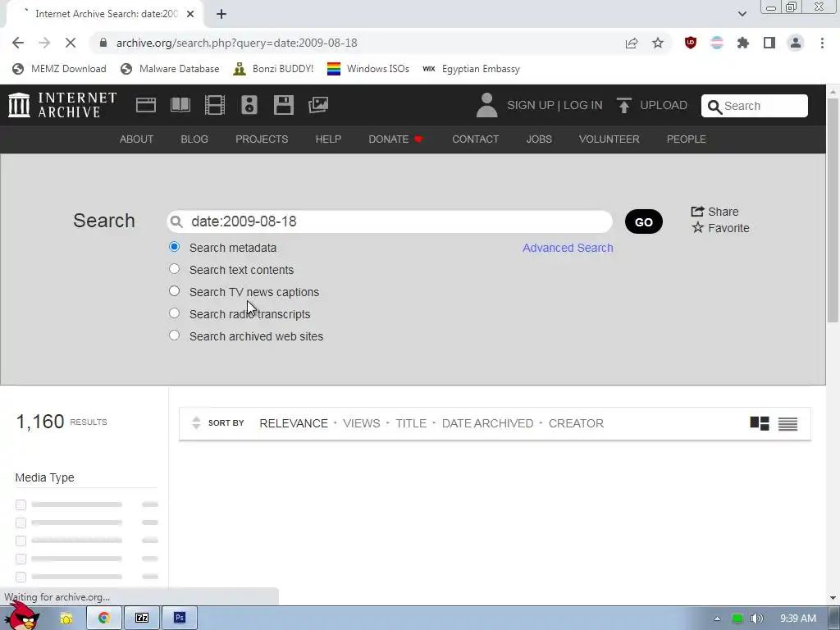Screen dimensions: 840x630
Task: Open the Texts book icon
Action: point(180,105)
